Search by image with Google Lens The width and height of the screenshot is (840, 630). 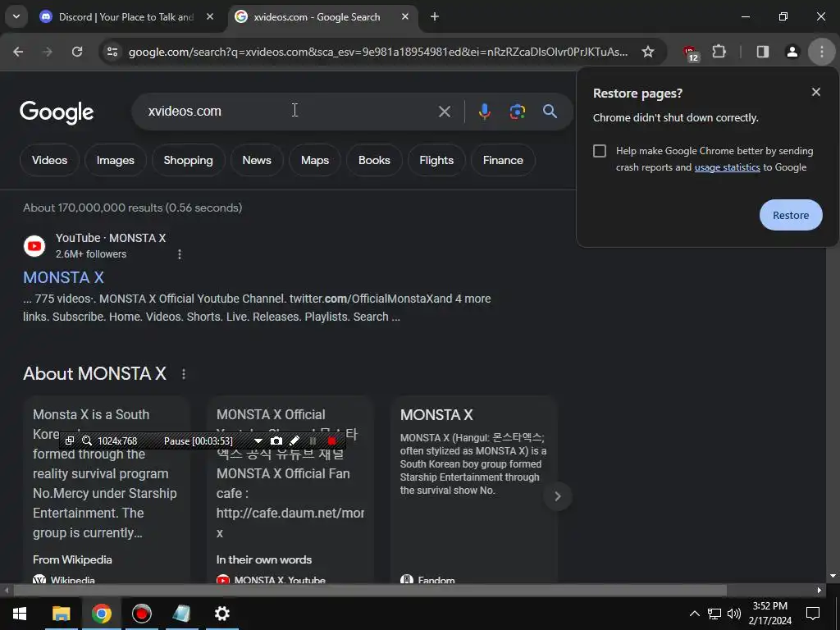(517, 112)
